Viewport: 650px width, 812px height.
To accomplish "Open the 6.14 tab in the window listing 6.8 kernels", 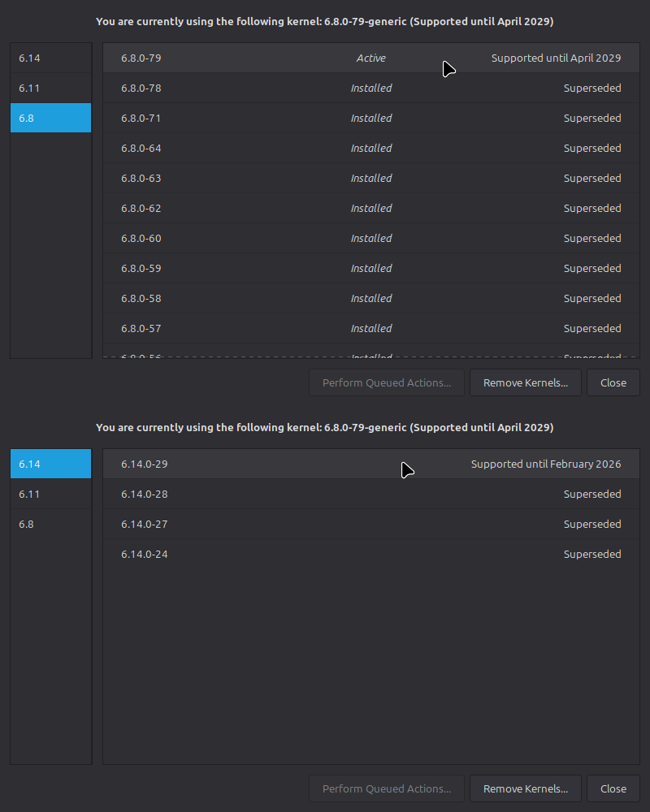I will 51,58.
